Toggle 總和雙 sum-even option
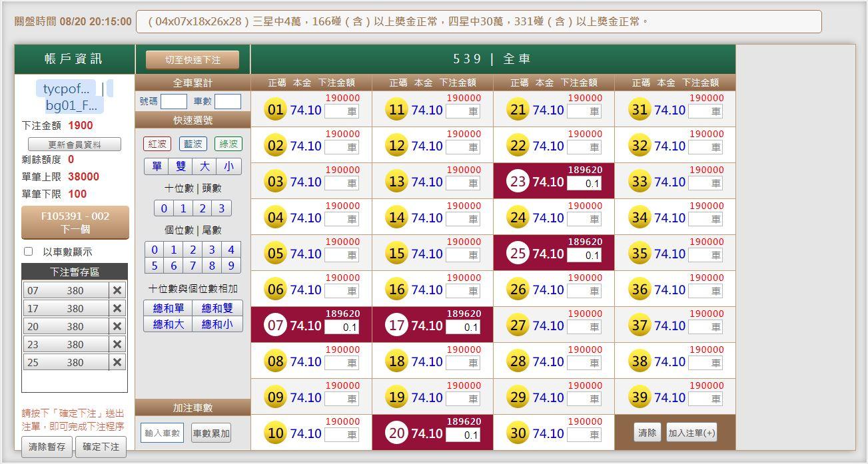The image size is (868, 464). coord(217,308)
